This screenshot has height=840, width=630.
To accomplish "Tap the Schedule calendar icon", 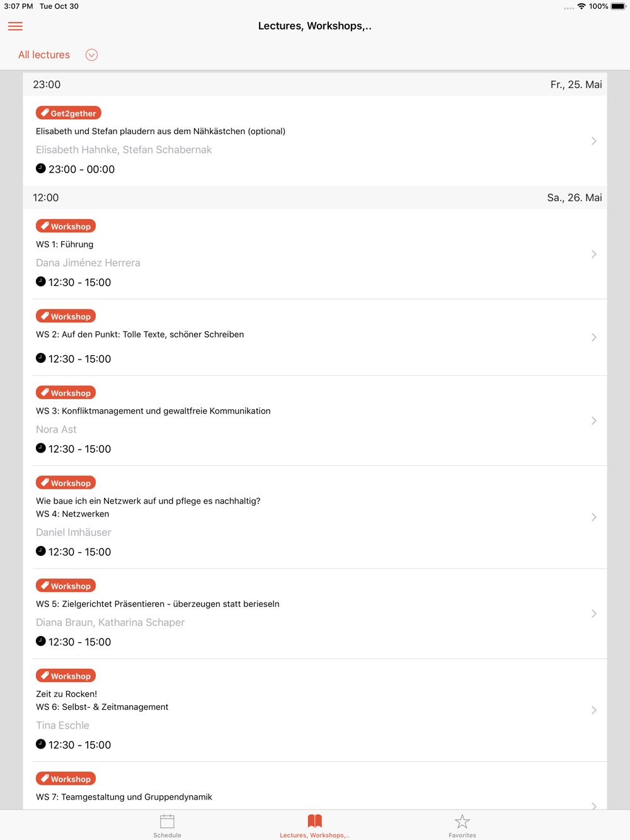I will click(x=167, y=821).
